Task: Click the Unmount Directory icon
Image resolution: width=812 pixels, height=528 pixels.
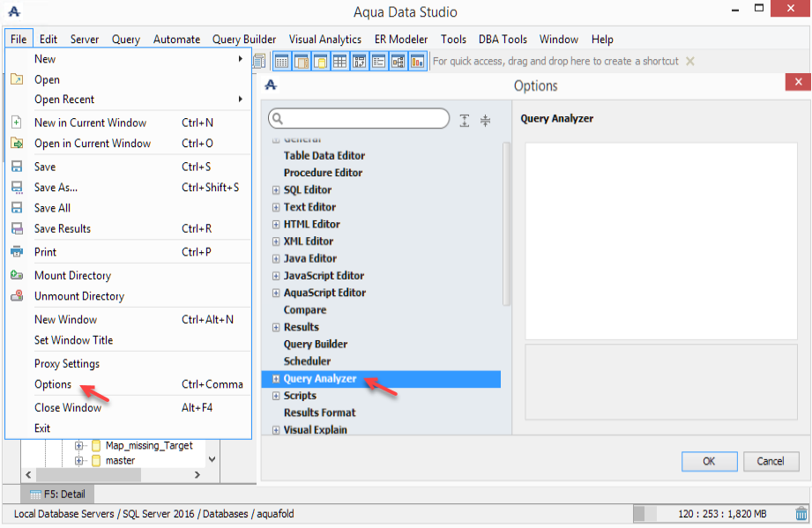Action: (x=17, y=295)
